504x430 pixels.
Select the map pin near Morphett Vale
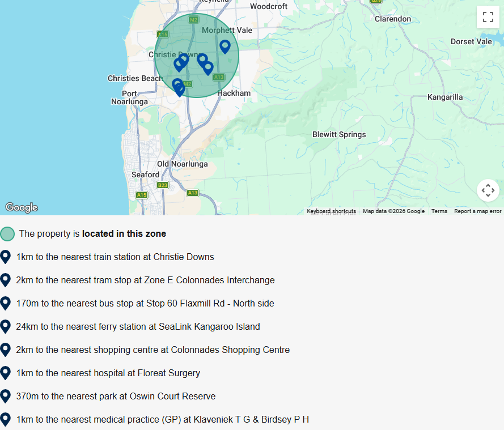[x=225, y=46]
